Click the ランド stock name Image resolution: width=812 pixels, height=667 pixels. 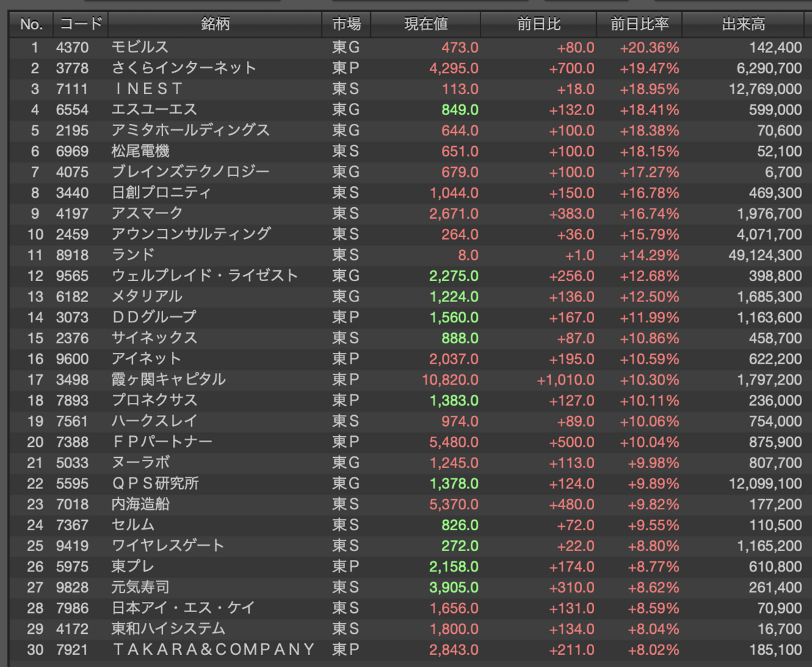coord(133,255)
